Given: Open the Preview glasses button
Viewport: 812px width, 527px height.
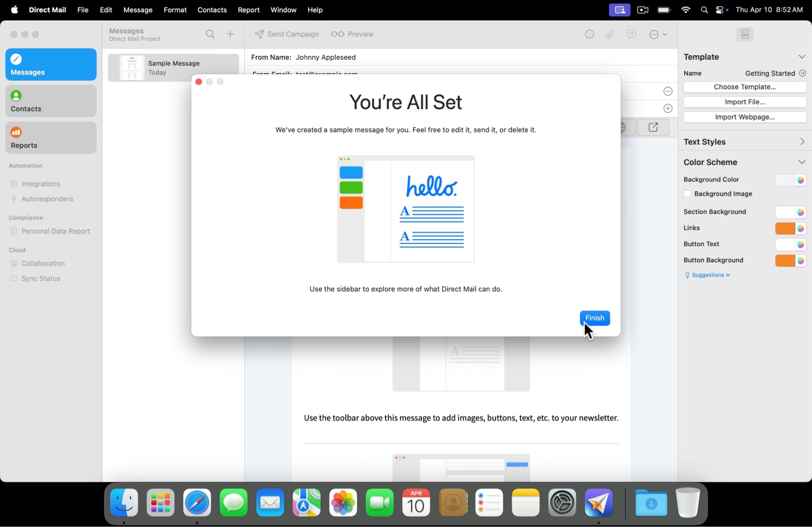Looking at the screenshot, I should click(352, 34).
